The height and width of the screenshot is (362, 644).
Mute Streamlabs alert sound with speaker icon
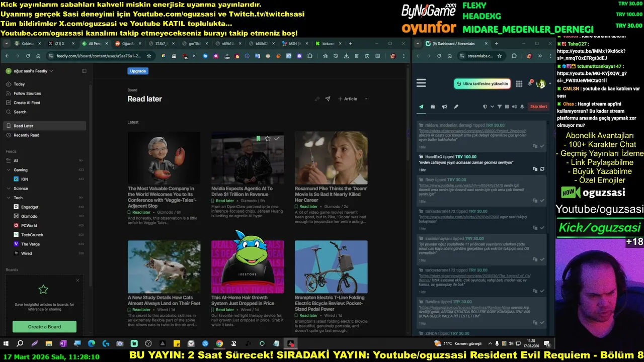click(514, 107)
